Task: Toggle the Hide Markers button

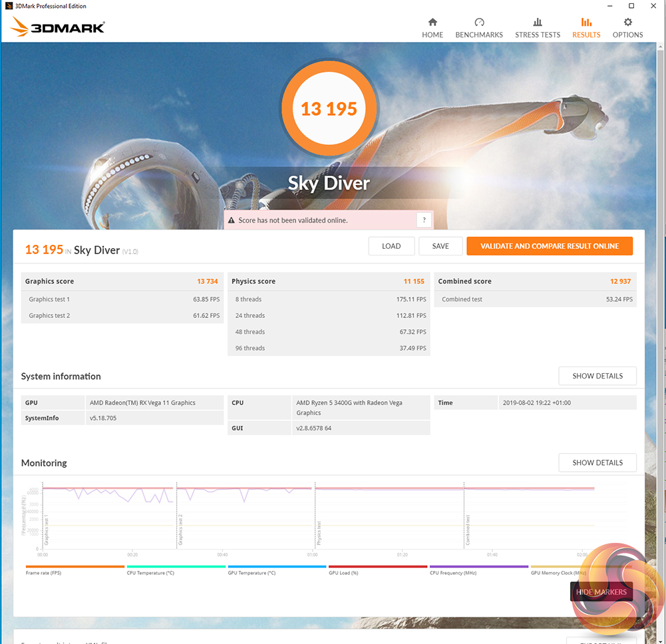Action: (x=601, y=592)
